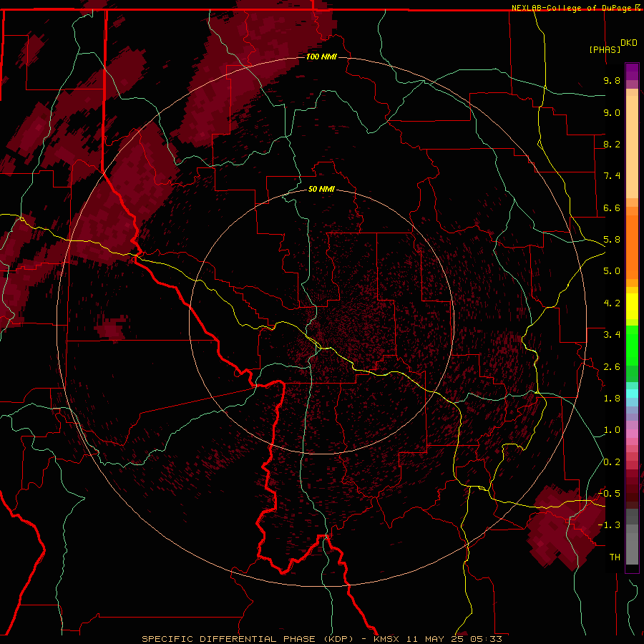The height and width of the screenshot is (644, 644).
Task: Pick the yellow segment of the color bar
Action: (x=632, y=306)
